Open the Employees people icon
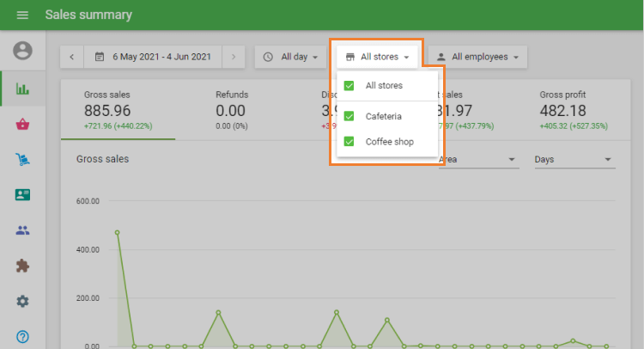 [22, 230]
